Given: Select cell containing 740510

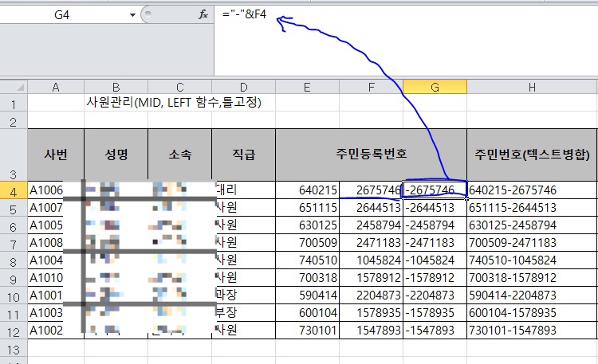Looking at the screenshot, I should [307, 260].
